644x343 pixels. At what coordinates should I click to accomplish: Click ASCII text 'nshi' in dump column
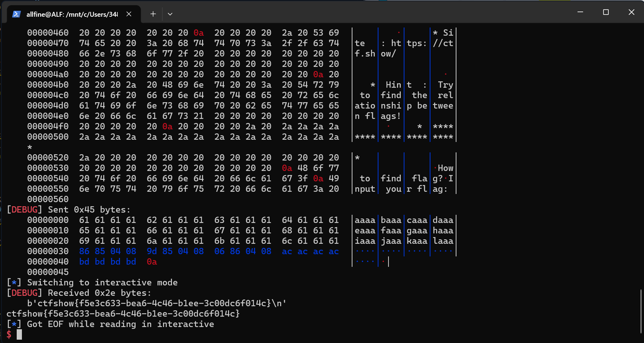(x=391, y=106)
